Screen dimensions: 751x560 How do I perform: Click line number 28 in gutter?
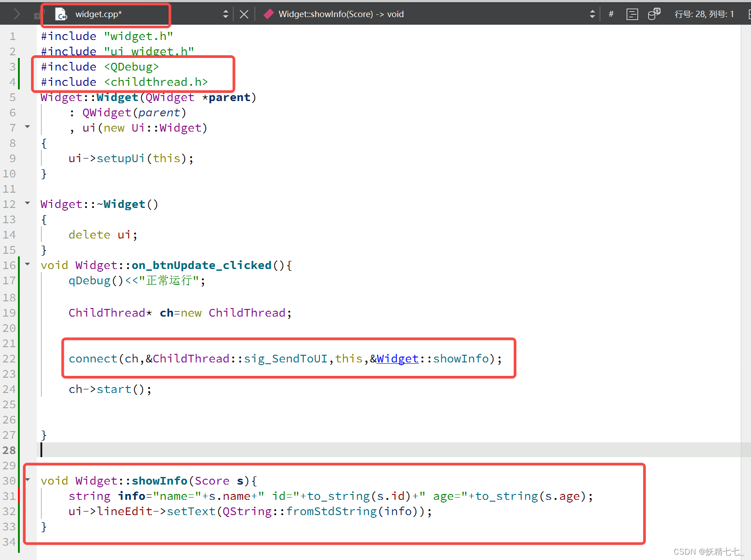[x=9, y=450]
